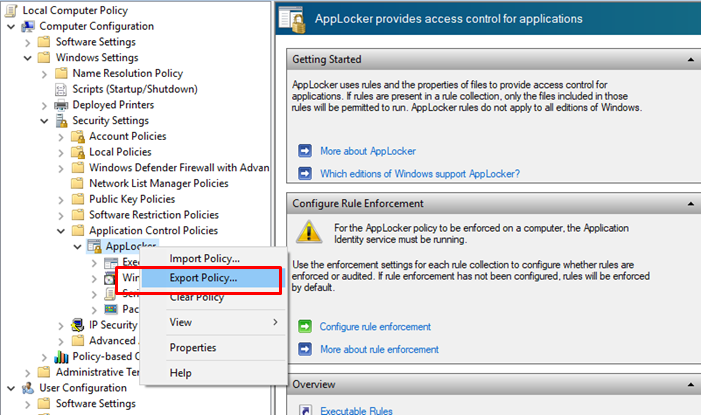Select Software Restriction Policies tree item

(153, 214)
